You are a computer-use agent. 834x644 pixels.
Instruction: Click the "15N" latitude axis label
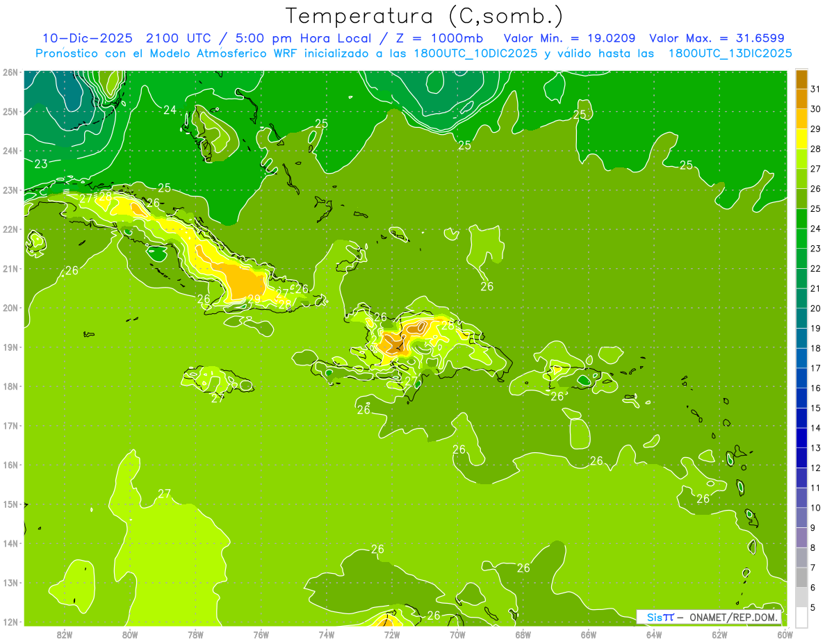tap(10, 504)
